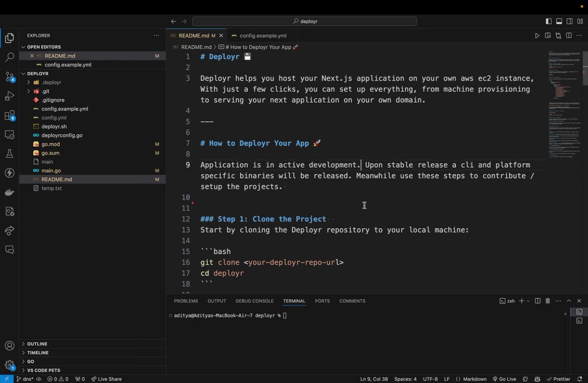The width and height of the screenshot is (588, 383).
Task: Open the Search view in the activity bar
Action: (9, 57)
